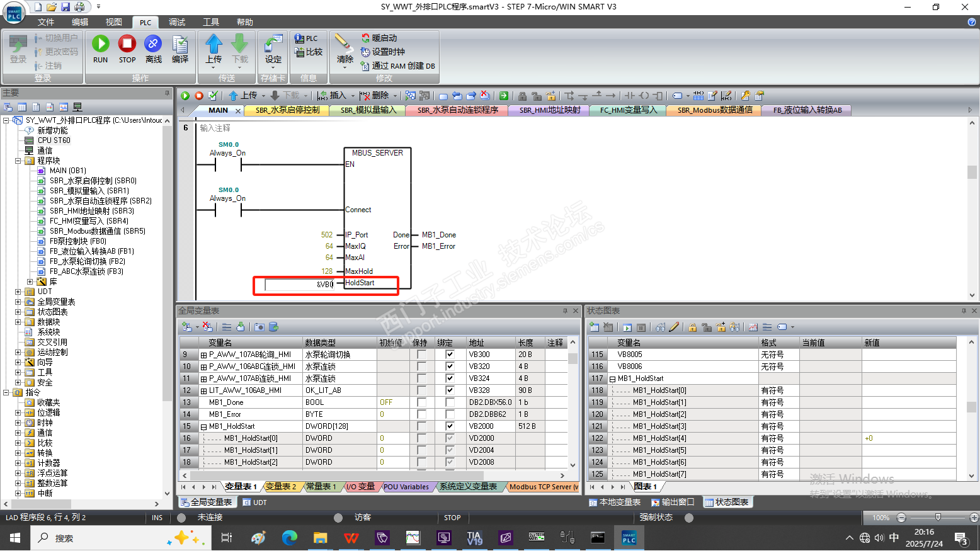Click the Print icon in the quick access toolbar
Screen dimensions: 980x551
pyautogui.click(x=79, y=7)
